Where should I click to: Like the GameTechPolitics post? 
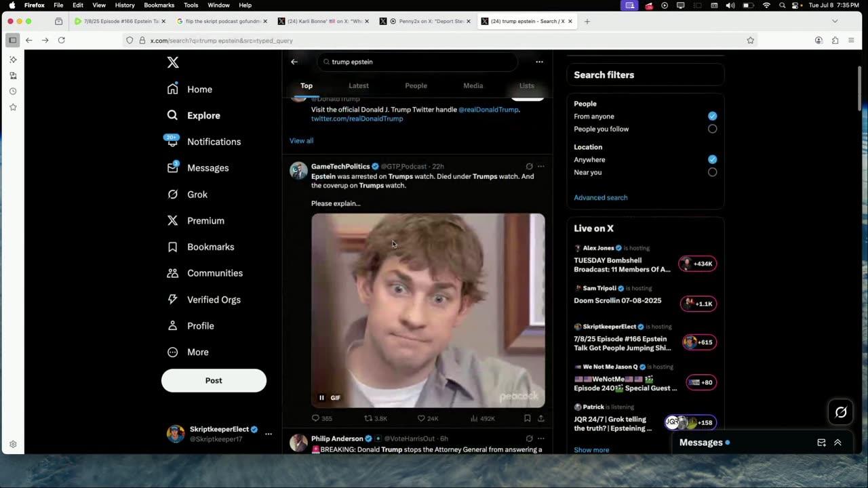tap(428, 419)
